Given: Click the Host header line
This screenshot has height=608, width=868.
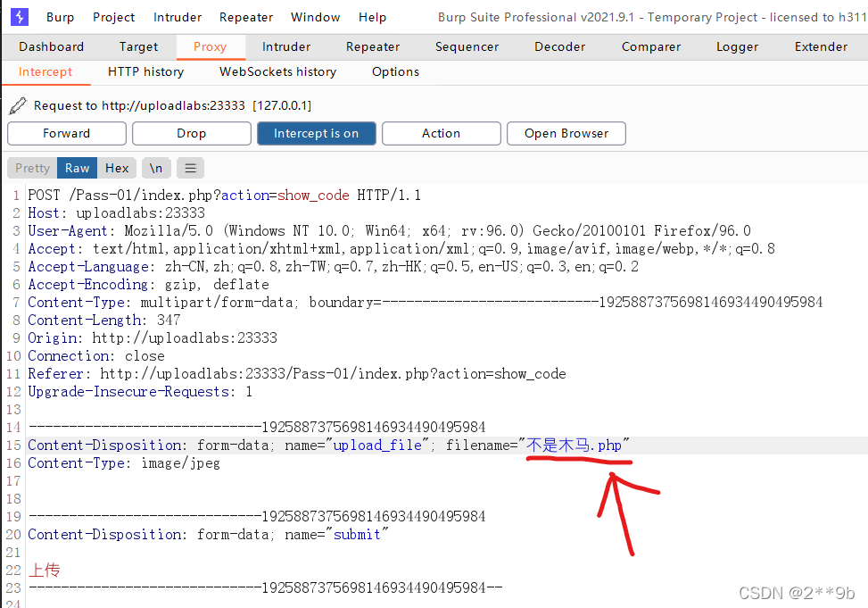Looking at the screenshot, I should click(x=116, y=212).
